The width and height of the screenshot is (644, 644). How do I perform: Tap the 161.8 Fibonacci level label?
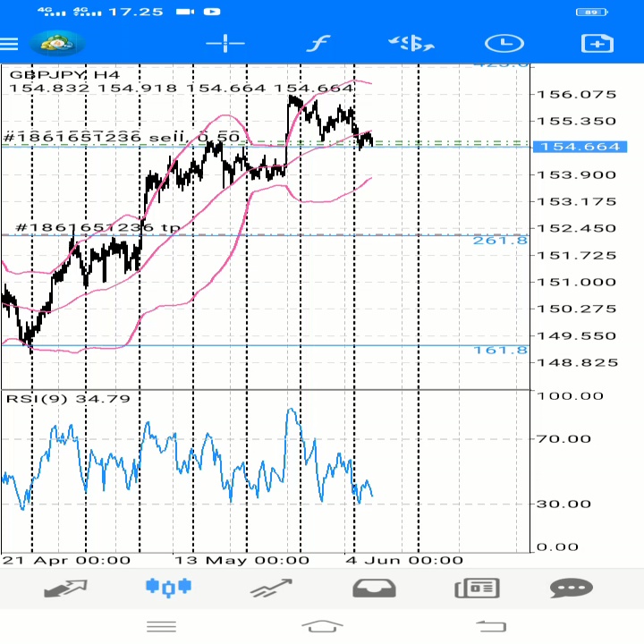coord(501,350)
